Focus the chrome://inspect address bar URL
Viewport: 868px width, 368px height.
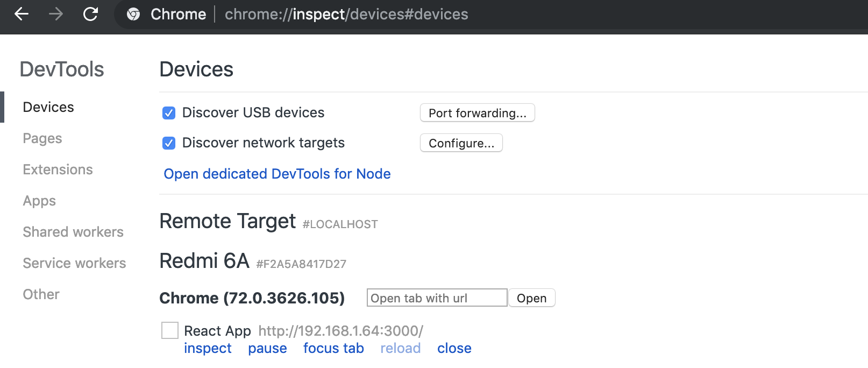[x=346, y=14]
